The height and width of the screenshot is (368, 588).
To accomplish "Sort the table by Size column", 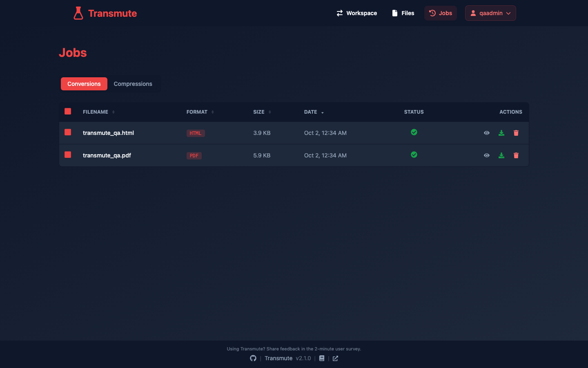I will click(x=262, y=112).
